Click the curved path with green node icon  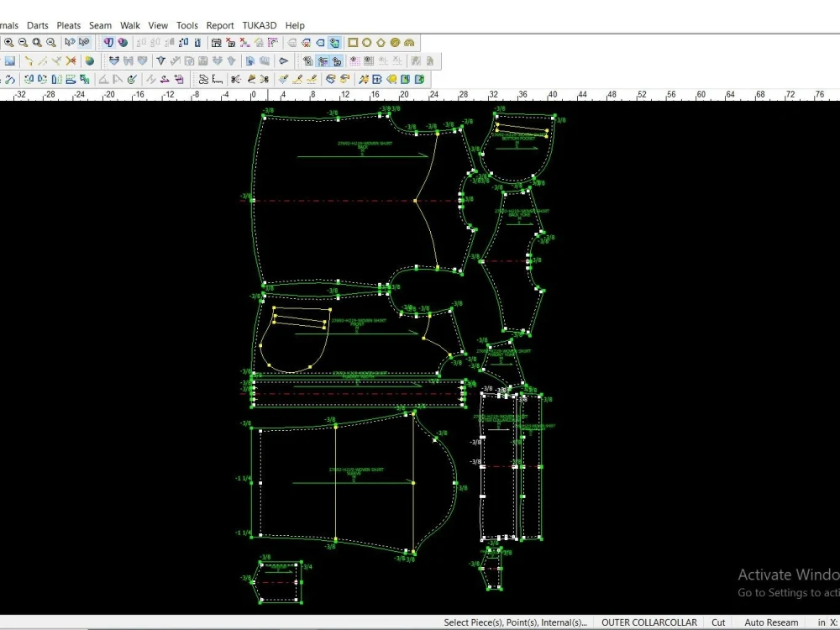[10, 79]
